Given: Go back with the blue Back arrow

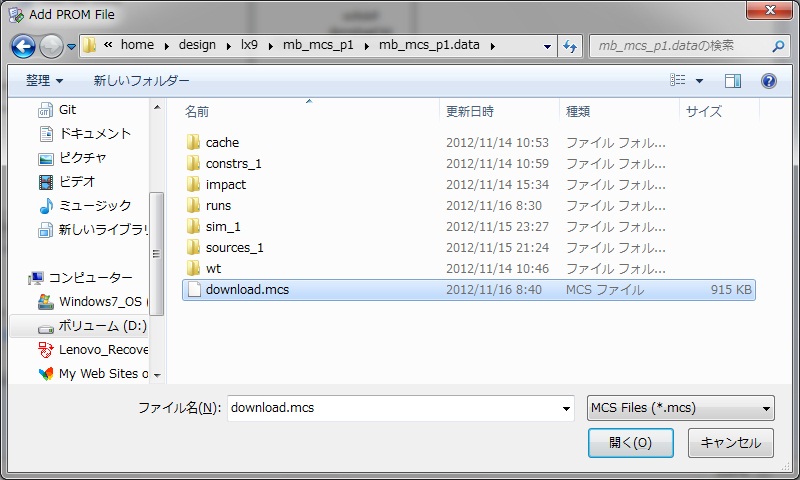Looking at the screenshot, I should tap(23, 46).
